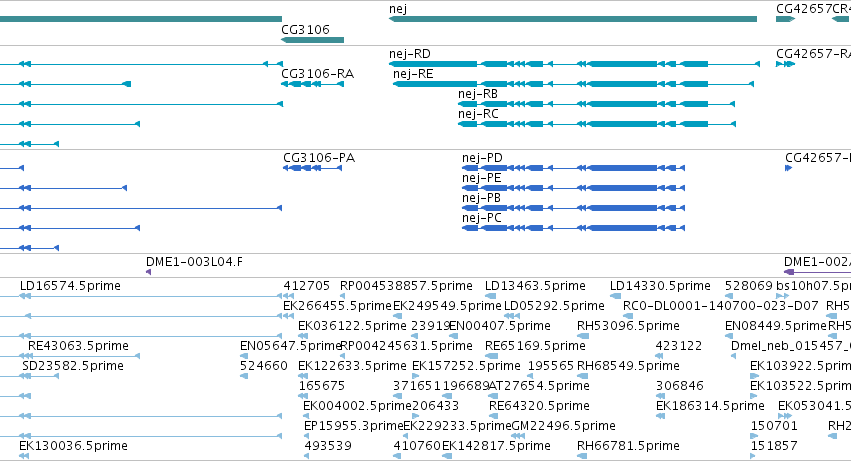The width and height of the screenshot is (851, 461).
Task: Click the LD16574.5prime EST label
Action: click(70, 286)
